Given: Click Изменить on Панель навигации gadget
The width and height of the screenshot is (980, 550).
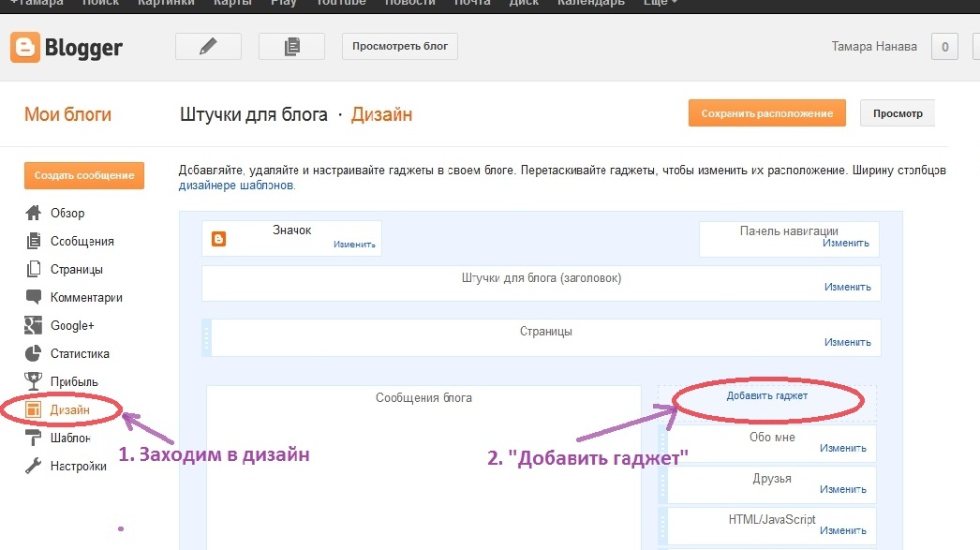Looking at the screenshot, I should 846,243.
